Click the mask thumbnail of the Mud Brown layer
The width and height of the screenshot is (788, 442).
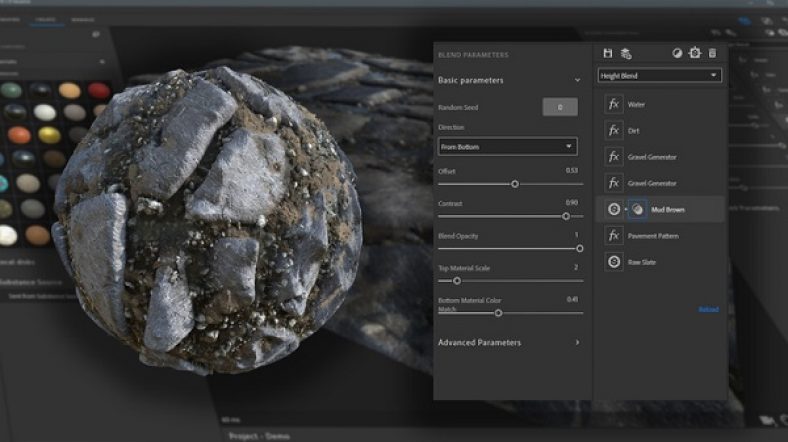click(637, 209)
